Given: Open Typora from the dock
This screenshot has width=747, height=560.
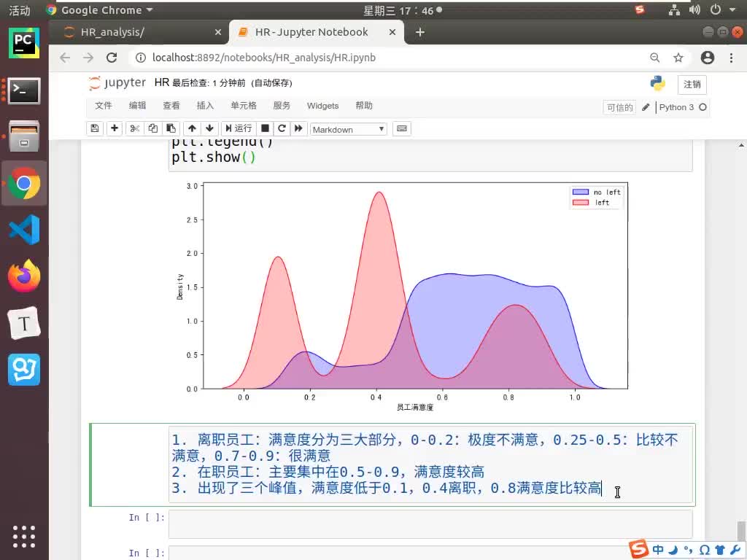Looking at the screenshot, I should tap(24, 323).
